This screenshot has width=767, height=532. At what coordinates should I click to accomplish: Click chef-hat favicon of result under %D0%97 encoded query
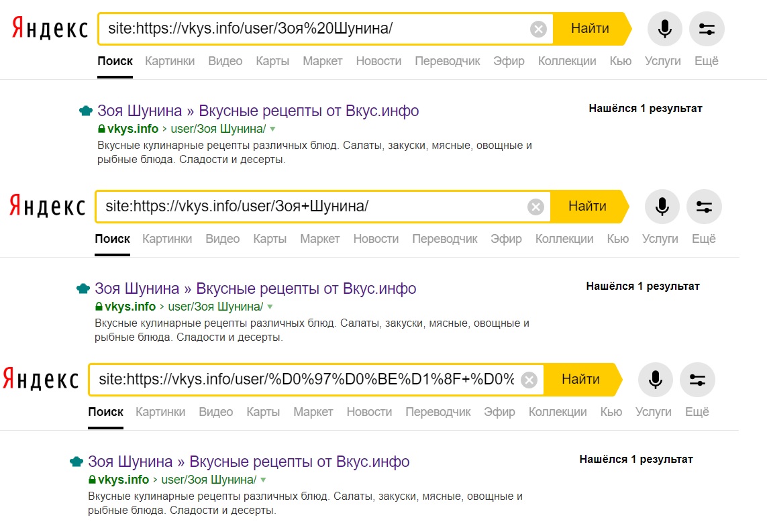[x=76, y=462]
